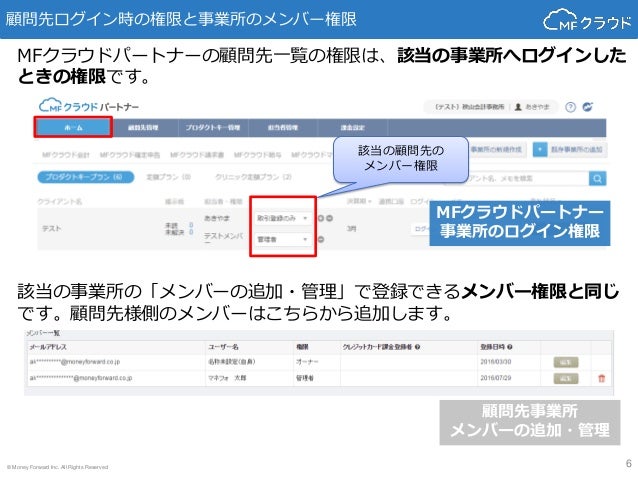Click the red trash icon for マネフォ 太郎
Screen dimensions: 638x479
tap(601, 378)
